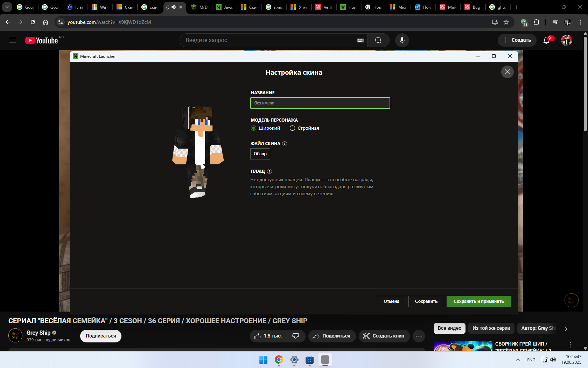Show help for skin file
Screen dimensions: 588x368
[285, 144]
